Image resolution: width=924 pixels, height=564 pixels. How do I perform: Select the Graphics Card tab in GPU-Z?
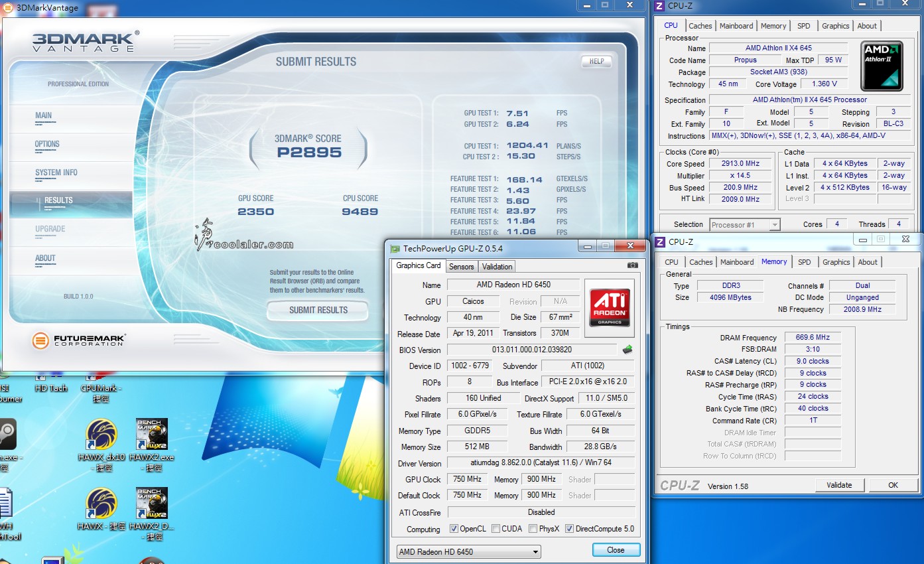(419, 265)
